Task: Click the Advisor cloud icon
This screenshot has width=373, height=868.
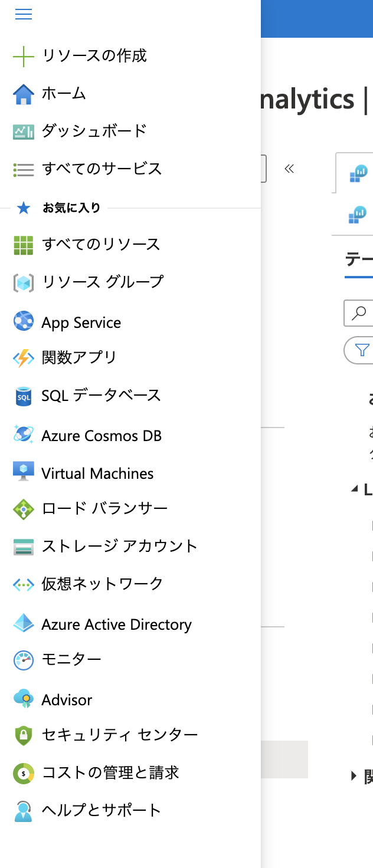Action: (24, 698)
